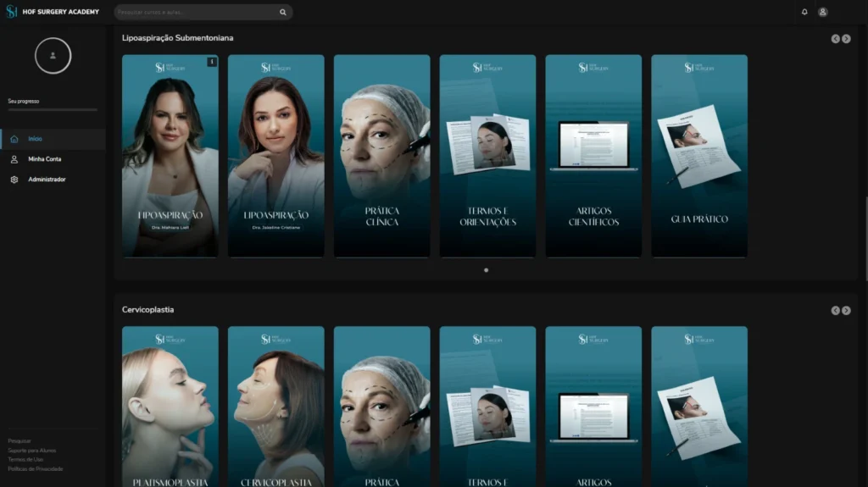Open the user profile icon in header
868x487 pixels.
(x=822, y=12)
